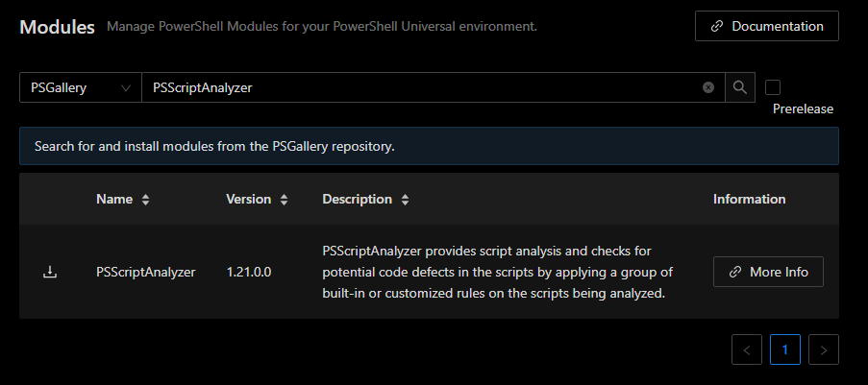Image resolution: width=868 pixels, height=385 pixels.
Task: Click the Name column header
Action: click(x=114, y=199)
